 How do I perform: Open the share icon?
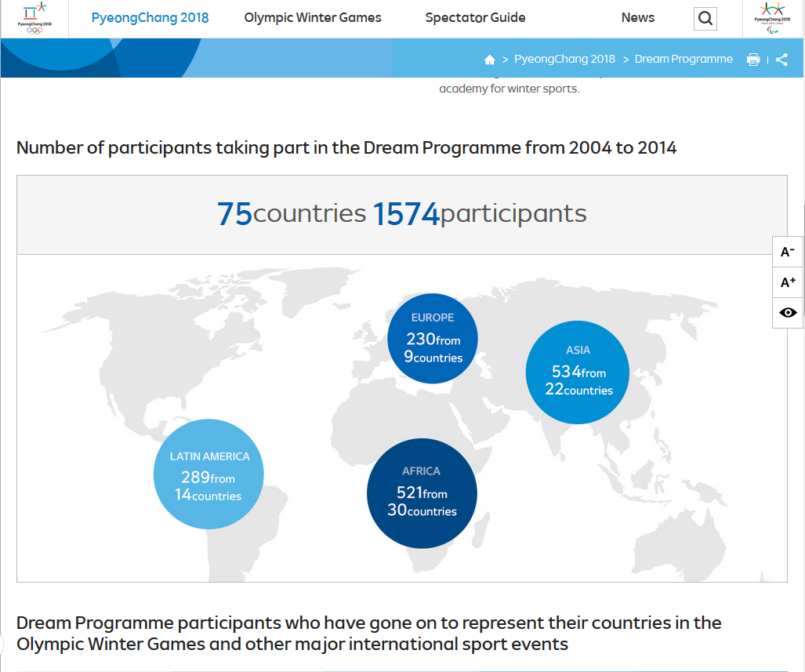click(x=782, y=60)
